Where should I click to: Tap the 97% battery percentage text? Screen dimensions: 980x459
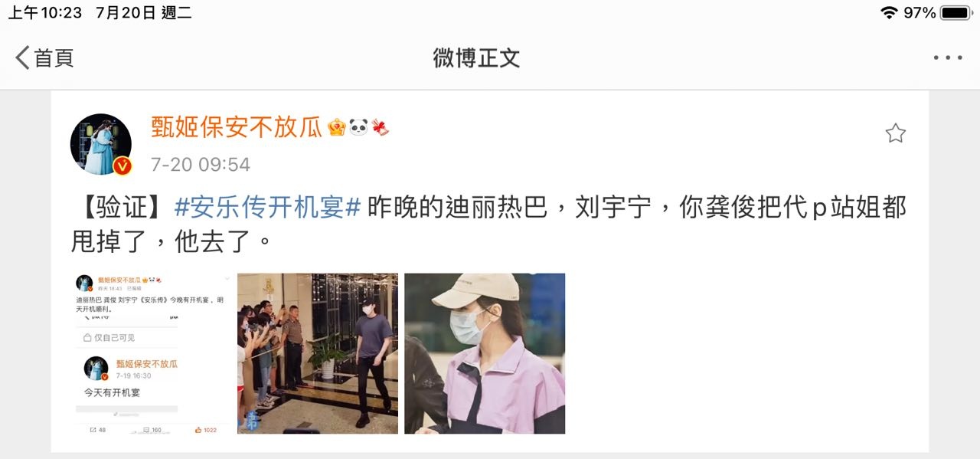coord(920,12)
